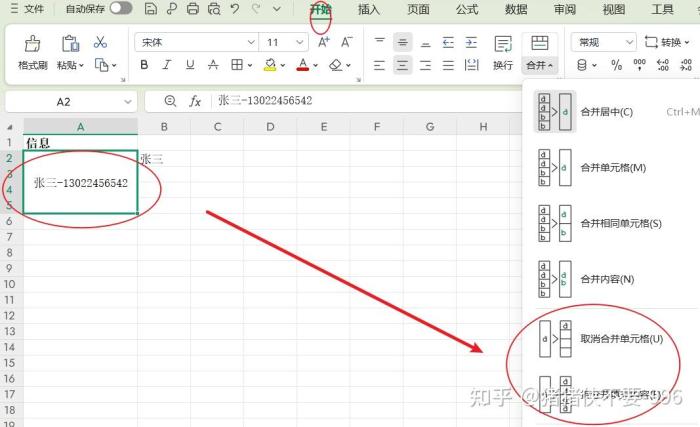Expand the Borders dropdown arrow

(x=250, y=66)
